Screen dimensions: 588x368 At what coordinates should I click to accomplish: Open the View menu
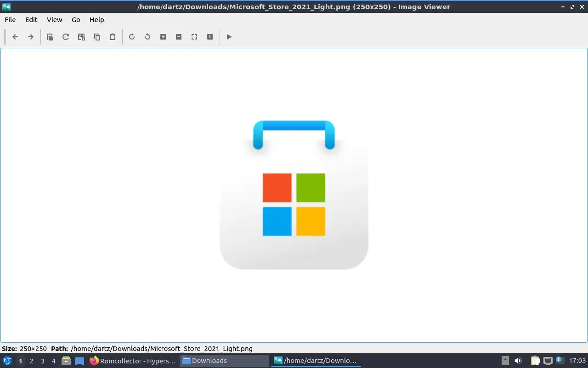click(54, 20)
